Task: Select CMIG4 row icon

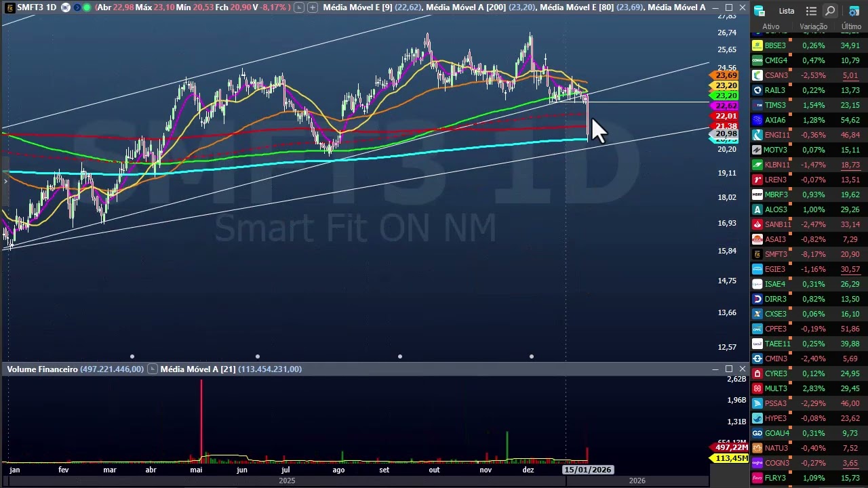Action: point(757,60)
